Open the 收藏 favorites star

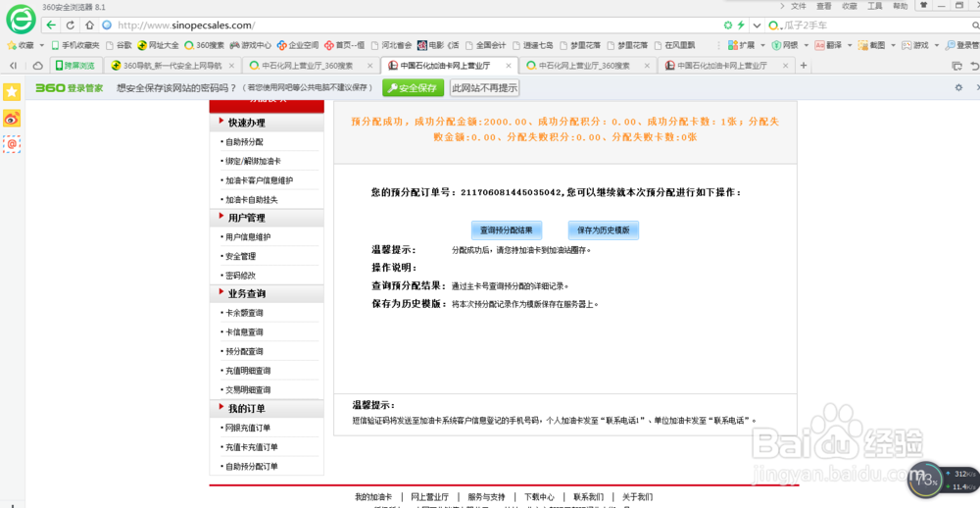(11, 45)
